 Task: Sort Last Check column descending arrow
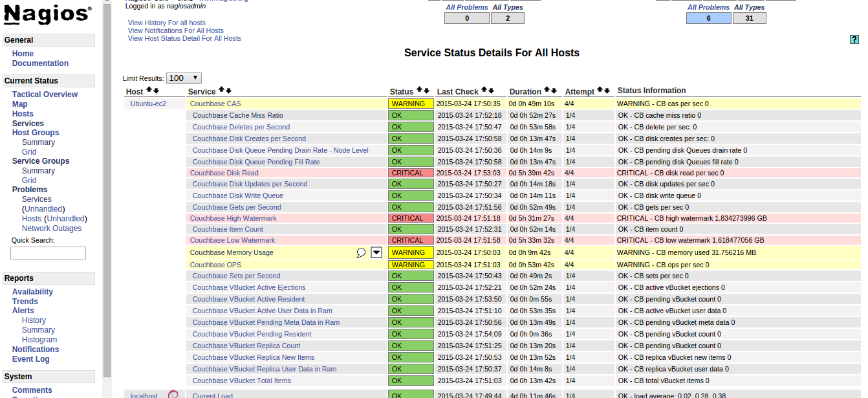coord(491,91)
